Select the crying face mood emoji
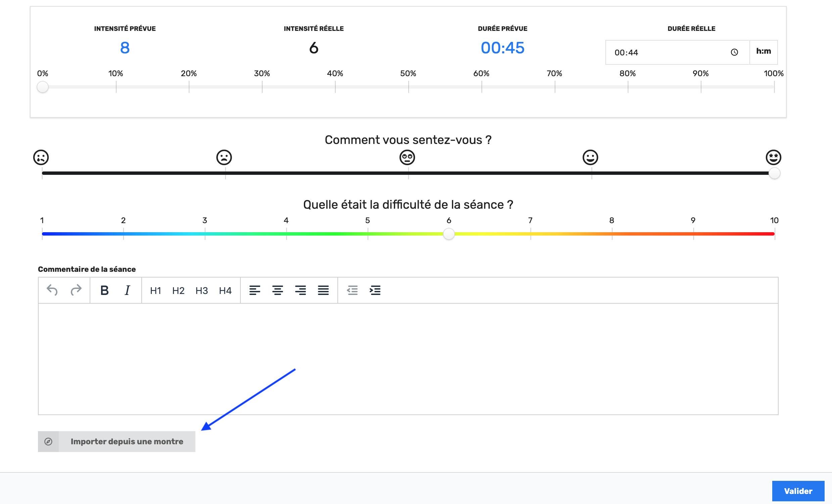Screen dimensions: 832x504 pos(41,157)
